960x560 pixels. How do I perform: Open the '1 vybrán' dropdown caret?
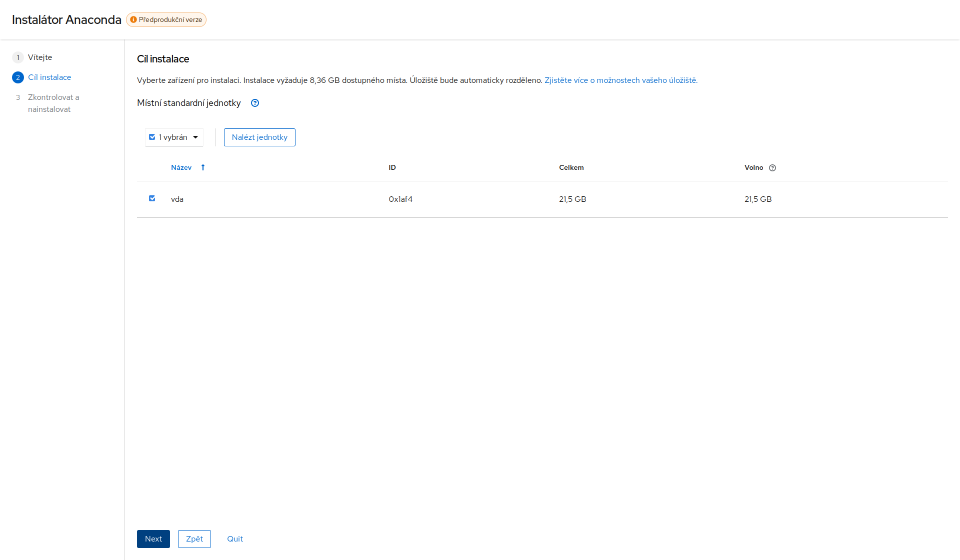(x=195, y=137)
